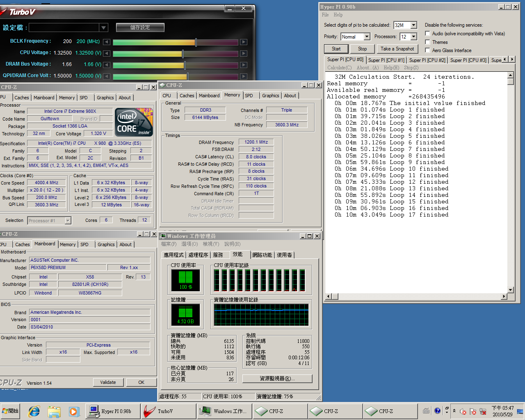Open the TurboV profile dropdown

click(x=103, y=27)
